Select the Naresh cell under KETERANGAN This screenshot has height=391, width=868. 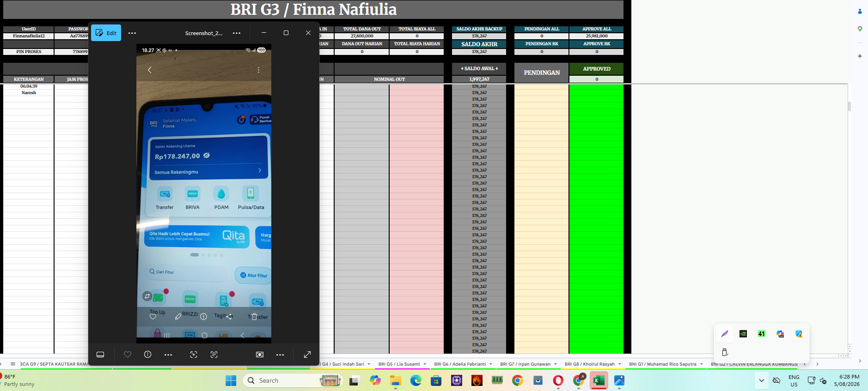tap(29, 93)
